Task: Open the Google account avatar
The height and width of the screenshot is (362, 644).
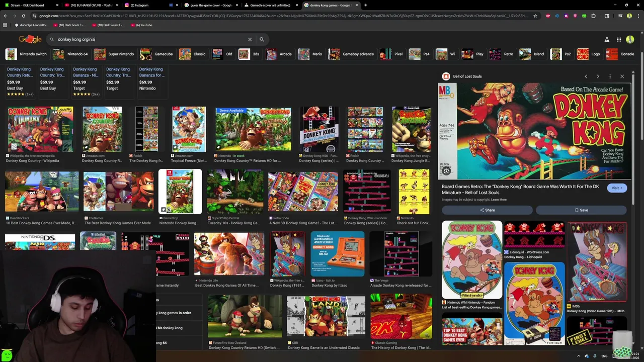Action: [x=630, y=39]
